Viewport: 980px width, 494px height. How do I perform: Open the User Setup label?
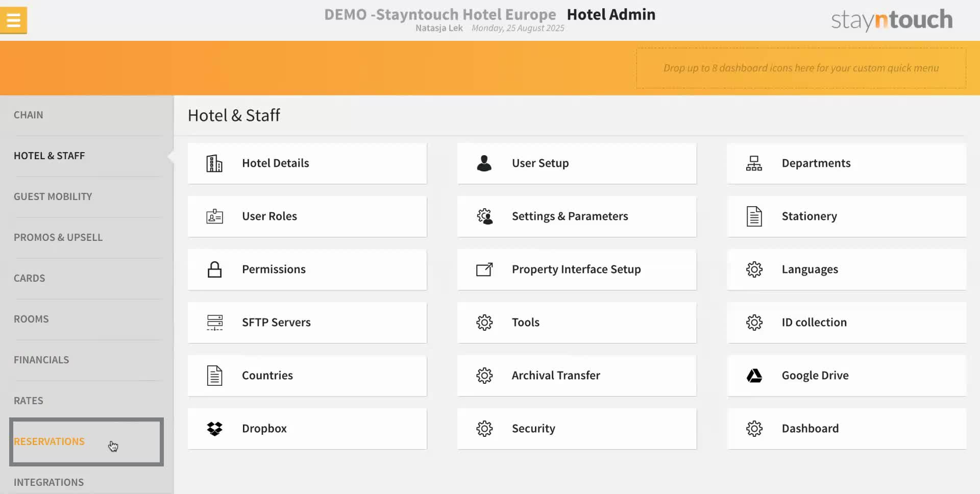point(540,163)
